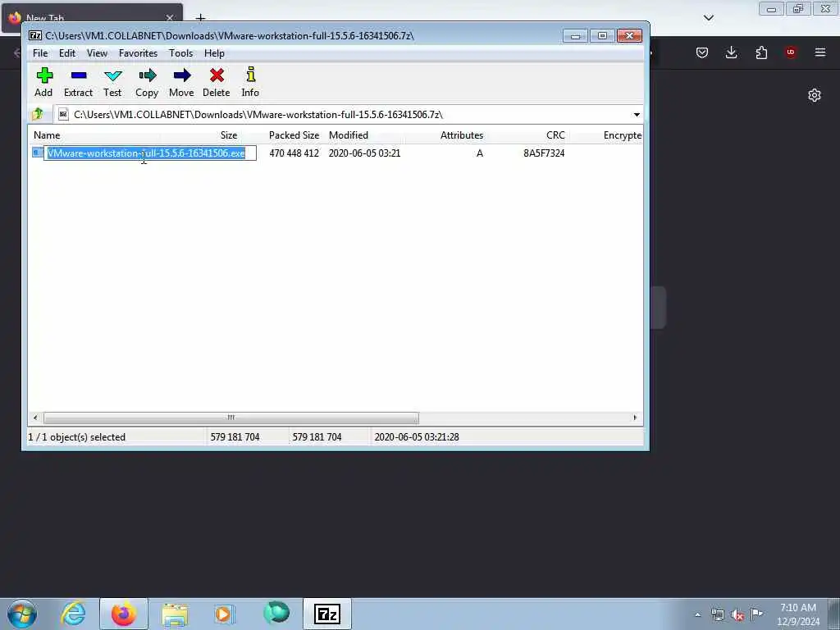The width and height of the screenshot is (840, 630).
Task: Click the green globe taskbar application icon
Action: click(x=276, y=613)
